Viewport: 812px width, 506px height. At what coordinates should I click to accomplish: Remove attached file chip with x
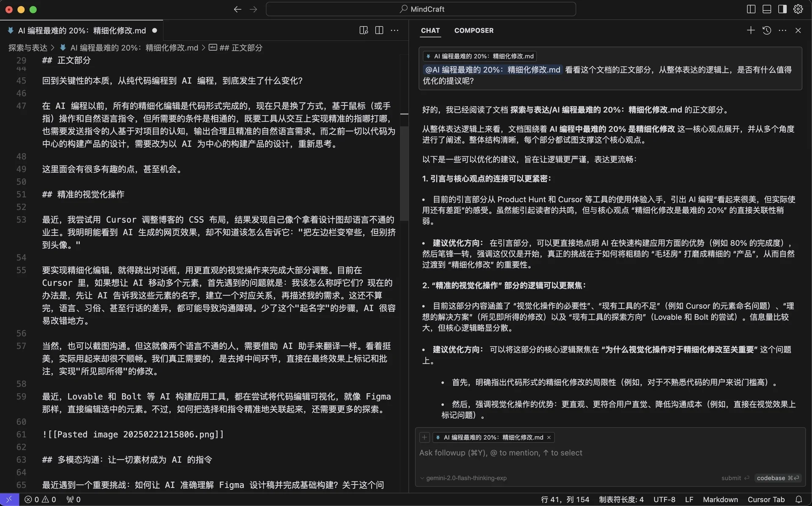coord(549,437)
